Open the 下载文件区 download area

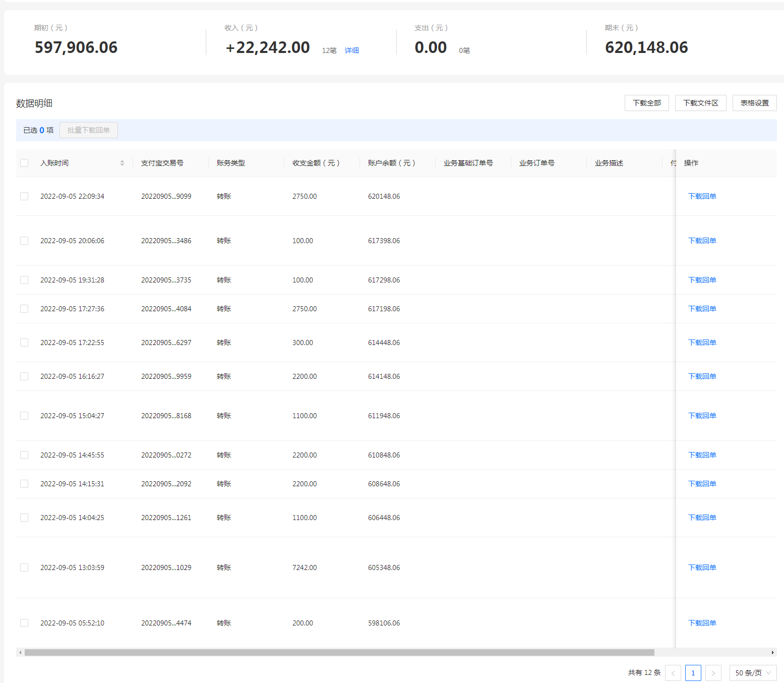point(700,103)
